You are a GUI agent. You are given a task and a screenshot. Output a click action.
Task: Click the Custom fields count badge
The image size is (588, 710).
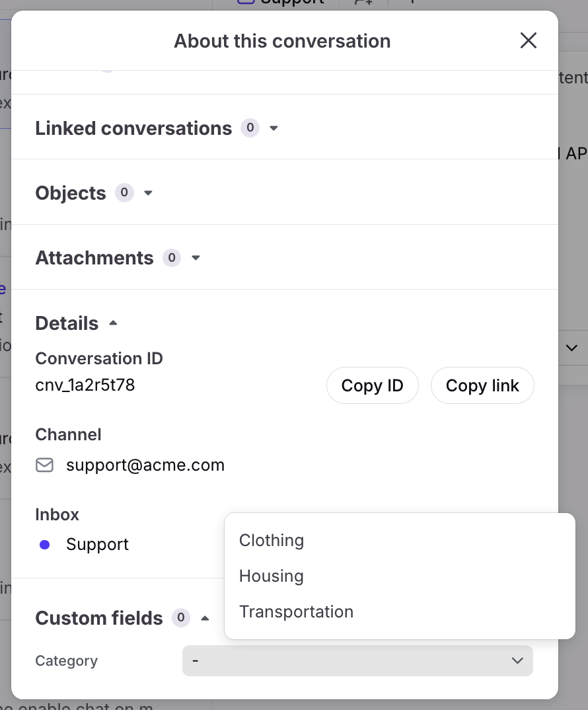(x=181, y=618)
